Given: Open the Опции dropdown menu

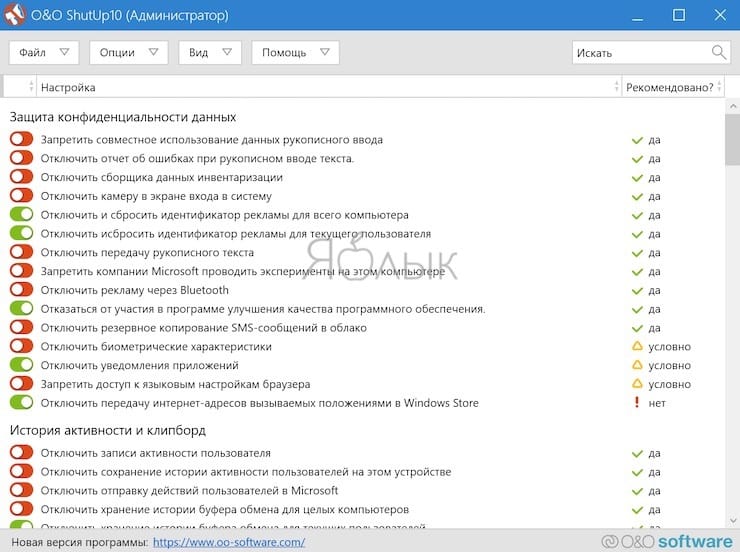Looking at the screenshot, I should pyautogui.click(x=129, y=52).
